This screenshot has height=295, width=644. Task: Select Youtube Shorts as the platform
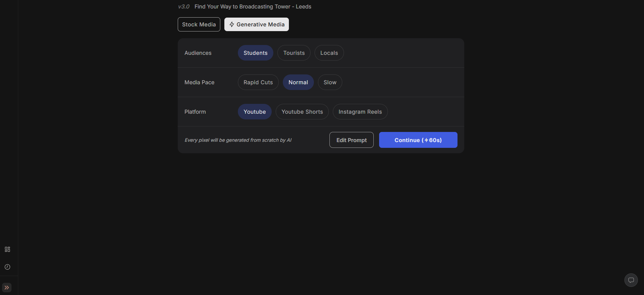302,112
